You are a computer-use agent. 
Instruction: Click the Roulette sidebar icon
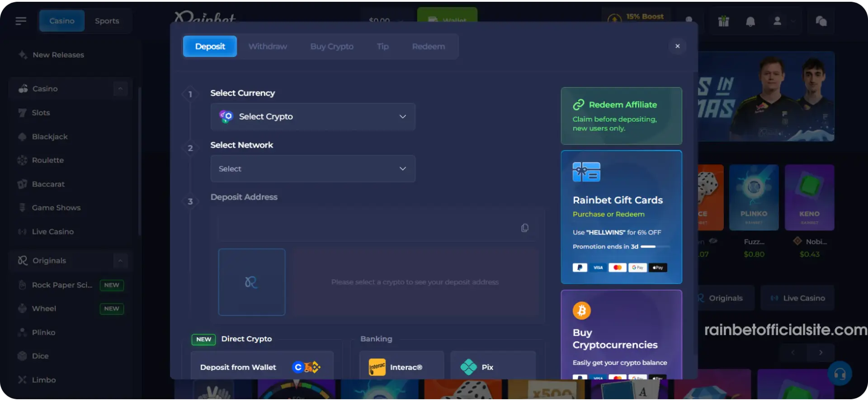22,160
